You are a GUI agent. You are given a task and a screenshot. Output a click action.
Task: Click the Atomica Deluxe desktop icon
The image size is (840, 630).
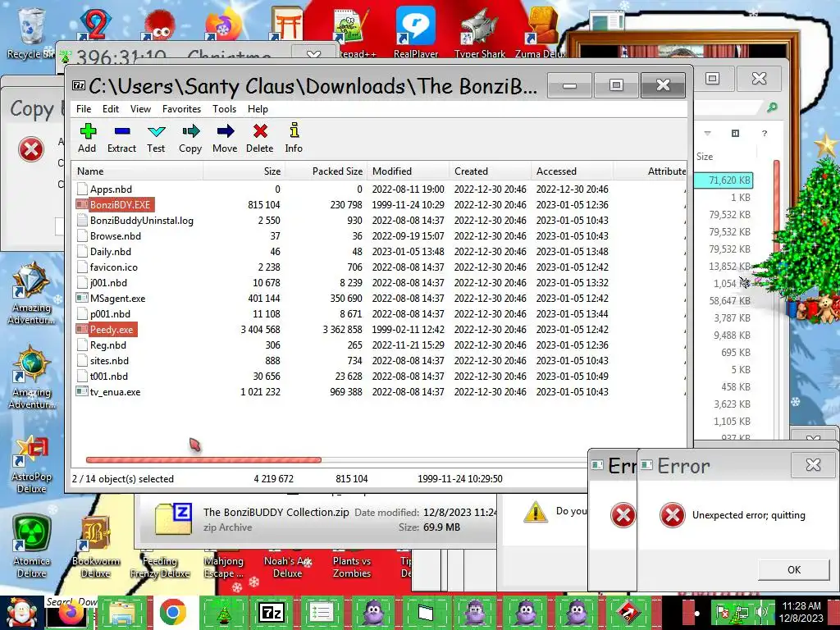click(32, 546)
